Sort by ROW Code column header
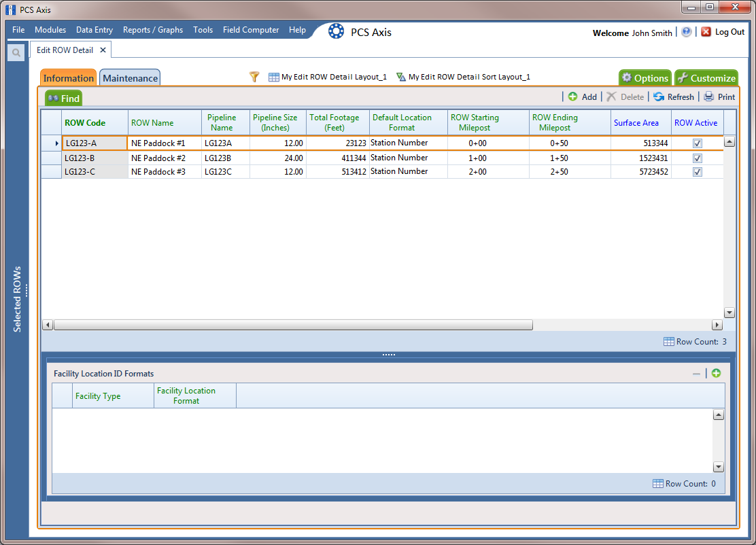The height and width of the screenshot is (545, 756). click(x=95, y=123)
